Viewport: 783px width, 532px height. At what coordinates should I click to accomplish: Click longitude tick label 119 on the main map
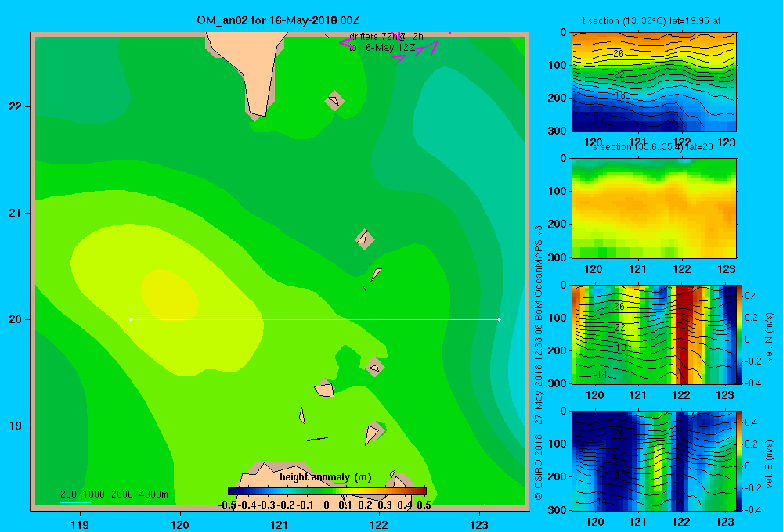(80, 524)
